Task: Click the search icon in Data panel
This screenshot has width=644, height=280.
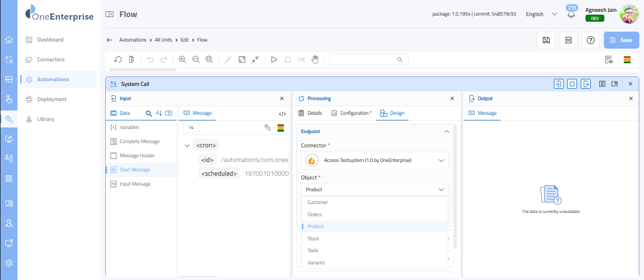Action: pyautogui.click(x=149, y=113)
